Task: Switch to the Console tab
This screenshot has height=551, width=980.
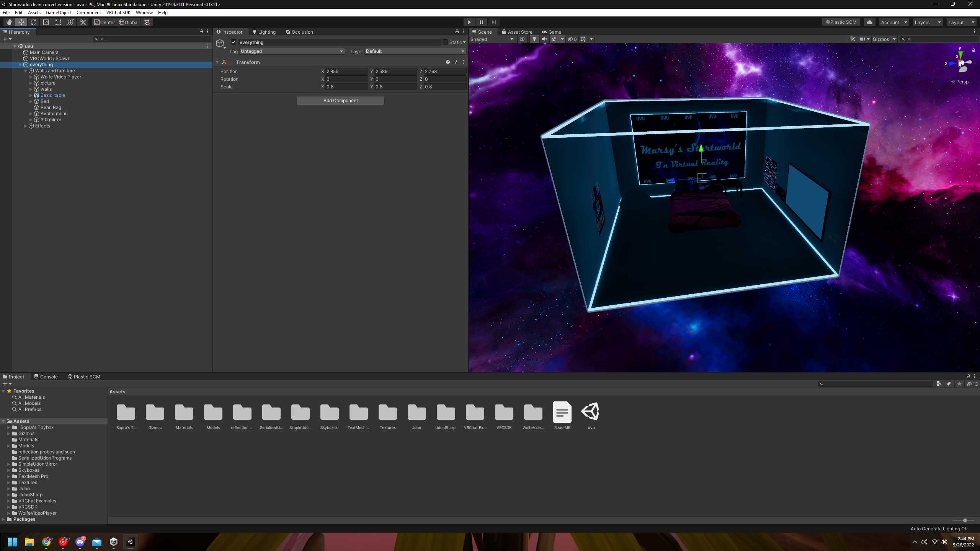Action: 46,377
